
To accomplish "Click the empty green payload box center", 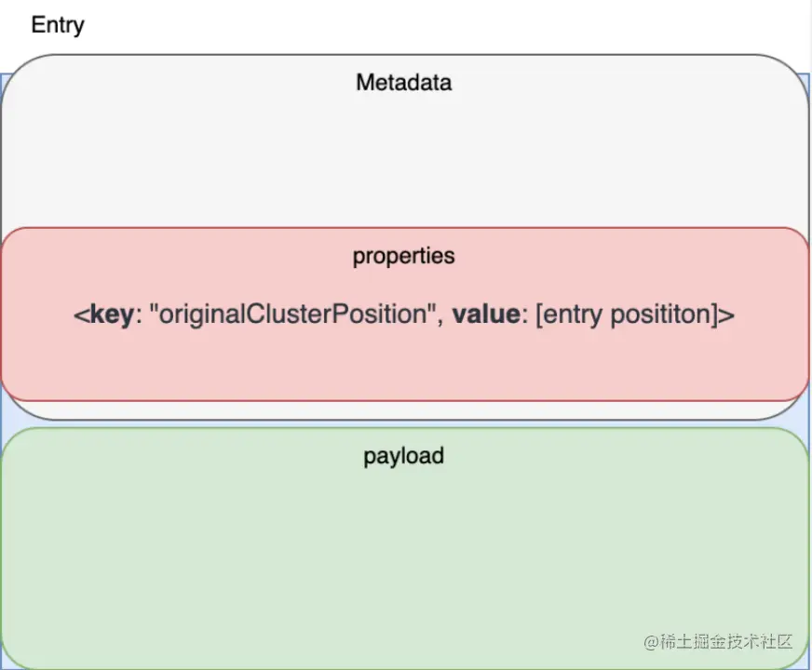I will tap(403, 558).
